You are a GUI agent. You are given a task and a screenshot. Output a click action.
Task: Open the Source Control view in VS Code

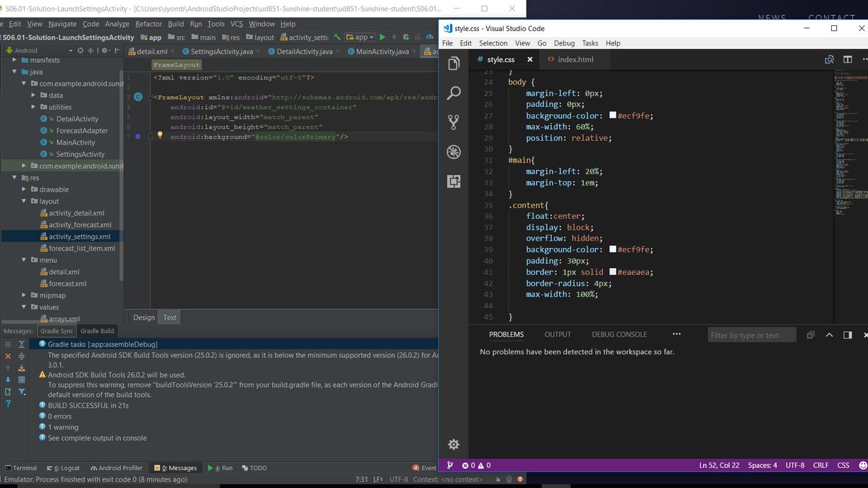click(x=454, y=122)
